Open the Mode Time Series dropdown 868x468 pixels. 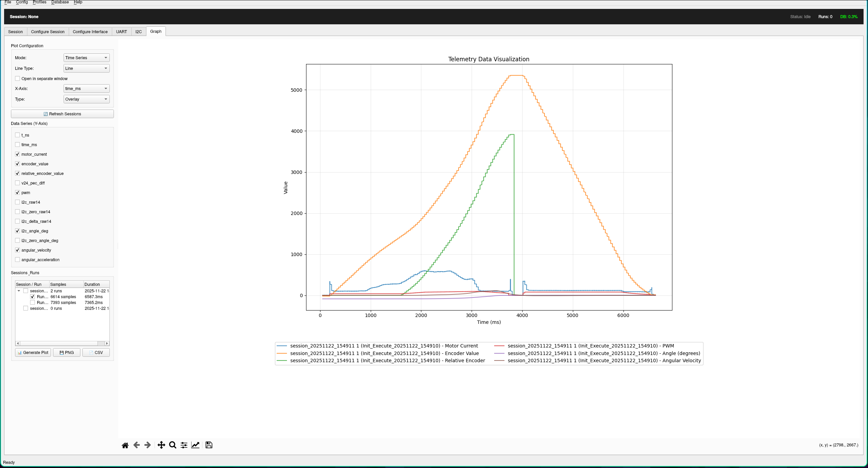click(86, 58)
